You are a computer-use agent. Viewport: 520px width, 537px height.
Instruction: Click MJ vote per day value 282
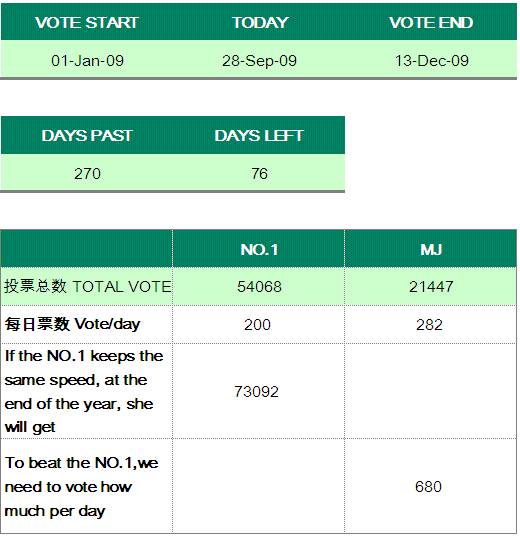[x=431, y=324]
